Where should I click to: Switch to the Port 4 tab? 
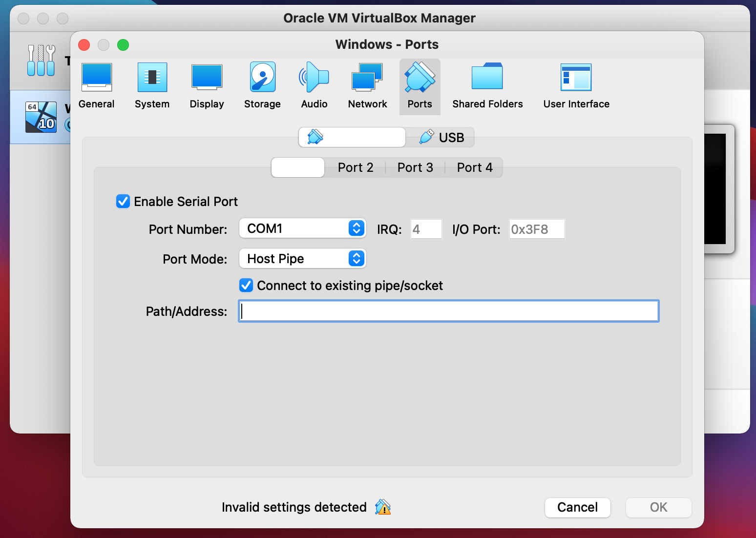475,167
